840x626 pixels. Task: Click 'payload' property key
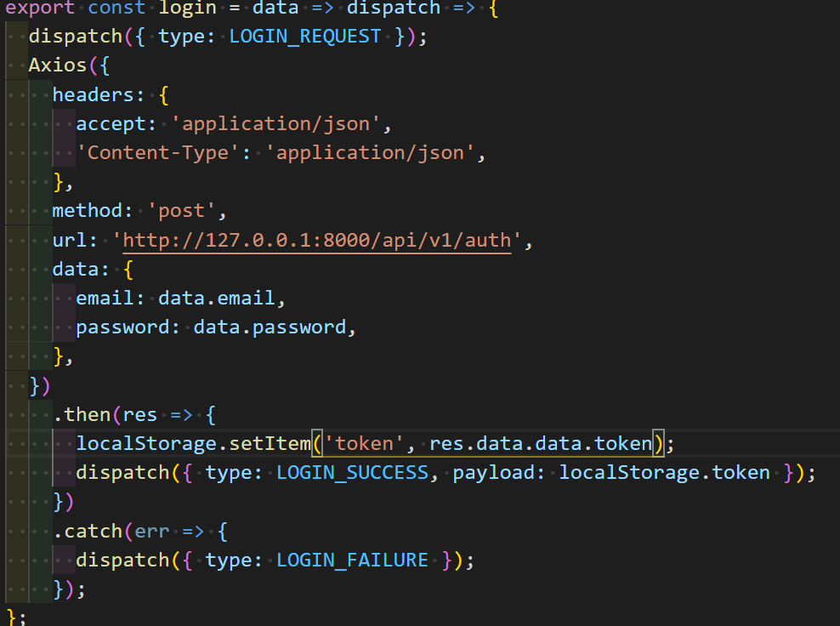tap(493, 473)
